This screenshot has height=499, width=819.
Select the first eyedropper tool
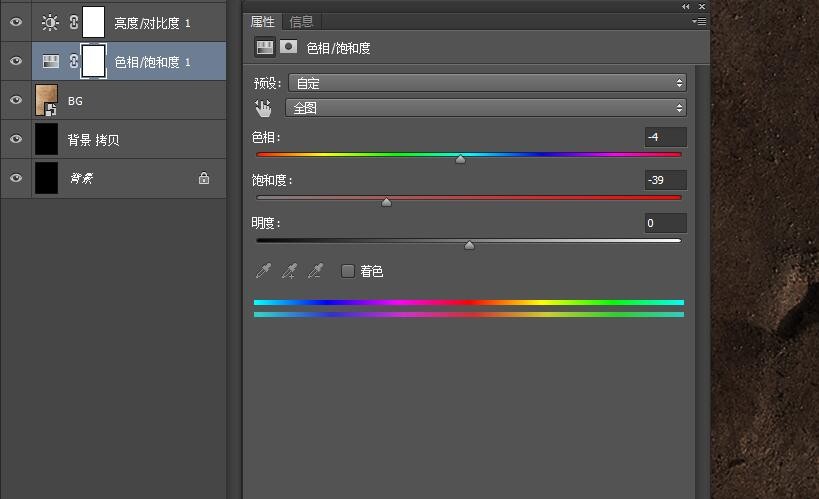(x=264, y=271)
